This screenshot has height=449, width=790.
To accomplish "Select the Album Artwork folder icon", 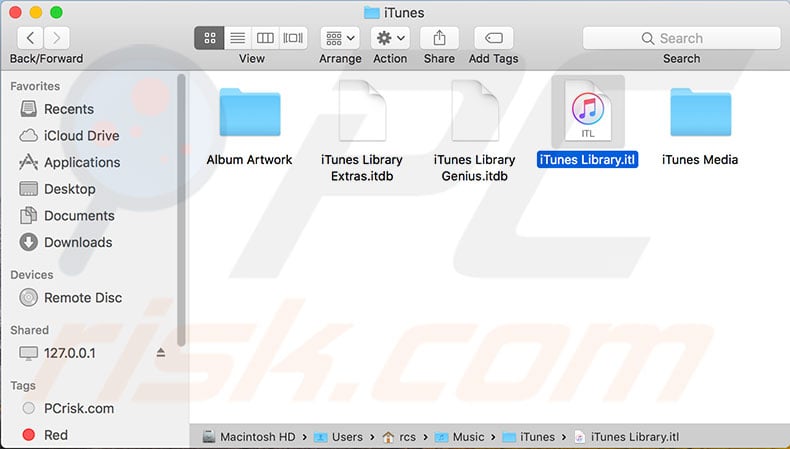I will pos(250,112).
